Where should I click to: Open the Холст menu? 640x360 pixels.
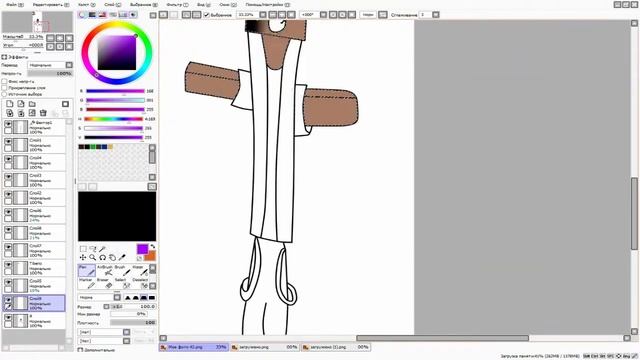(x=86, y=4)
